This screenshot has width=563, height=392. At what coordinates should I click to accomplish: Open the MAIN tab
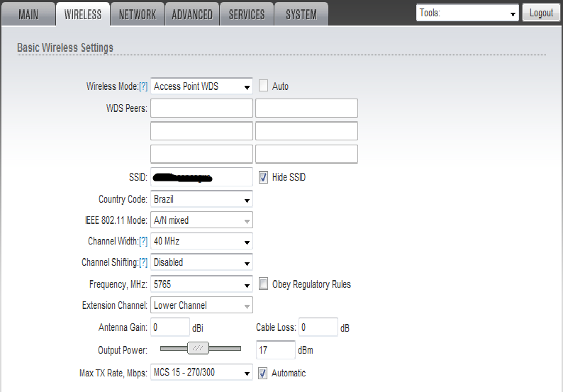click(x=28, y=14)
